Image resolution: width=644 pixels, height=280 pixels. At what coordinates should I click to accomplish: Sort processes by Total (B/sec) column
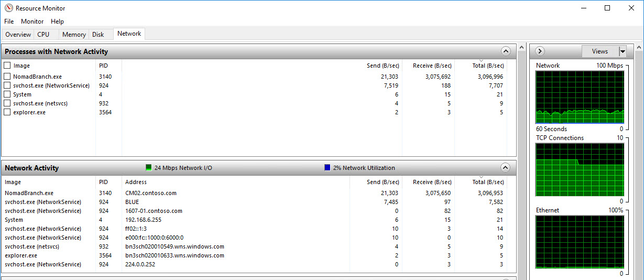tap(487, 66)
